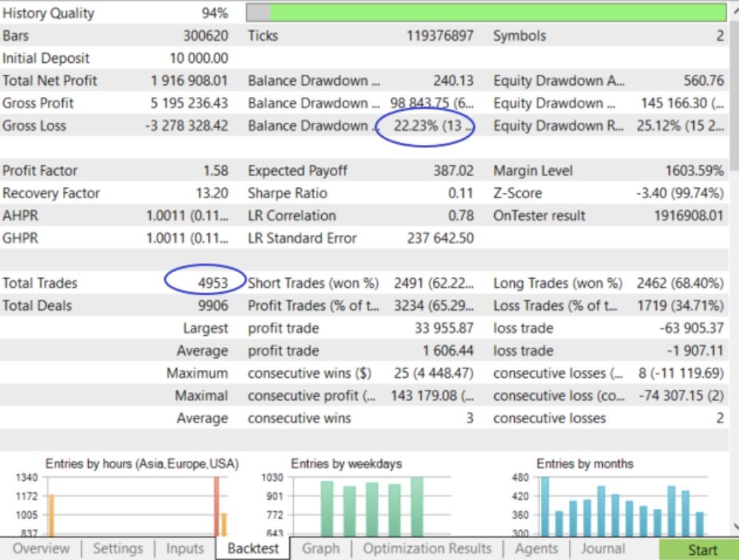Click the Profit Factor value 1.58
739x560 pixels.
click(x=216, y=171)
